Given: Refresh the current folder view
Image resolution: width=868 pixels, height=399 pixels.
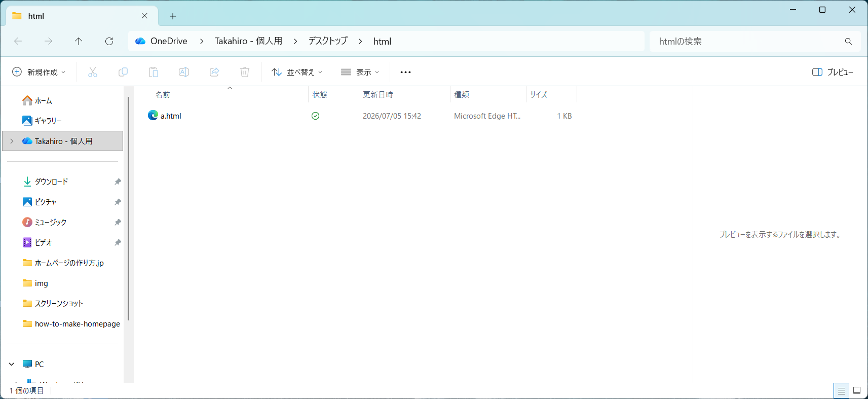Looking at the screenshot, I should [x=109, y=41].
